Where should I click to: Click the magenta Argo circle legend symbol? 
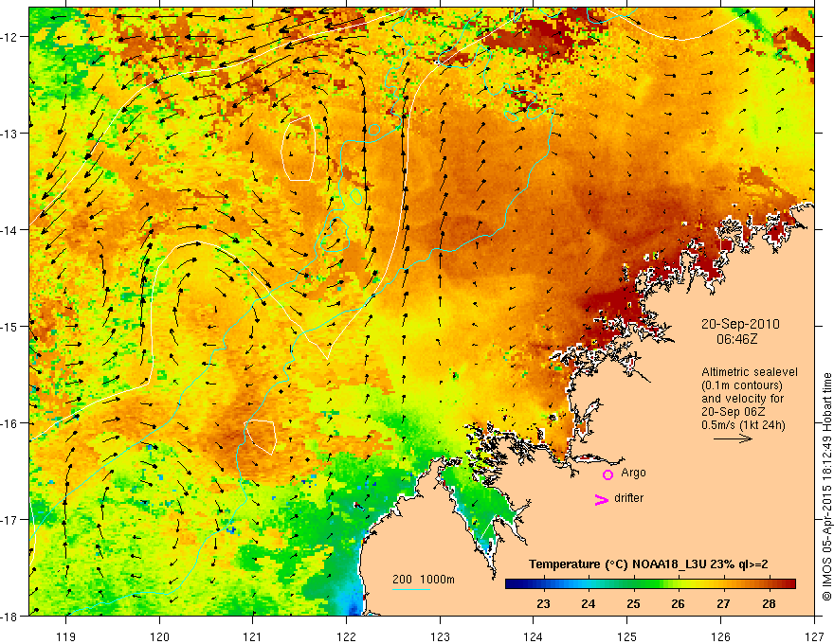[607, 475]
